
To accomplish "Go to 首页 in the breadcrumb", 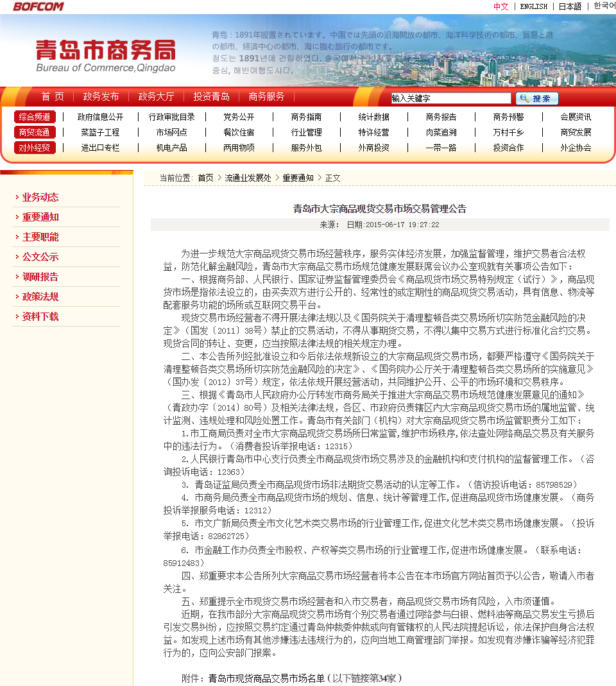I will point(205,178).
